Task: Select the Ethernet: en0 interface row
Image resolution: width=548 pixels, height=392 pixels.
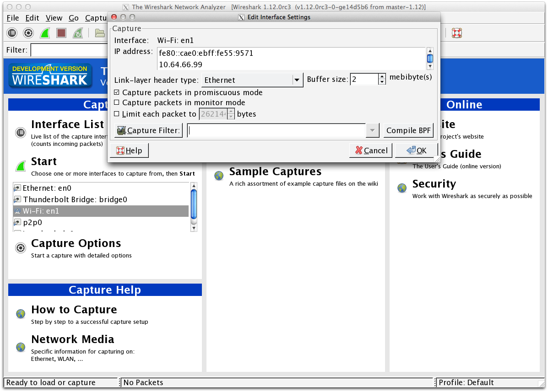Action: (101, 188)
